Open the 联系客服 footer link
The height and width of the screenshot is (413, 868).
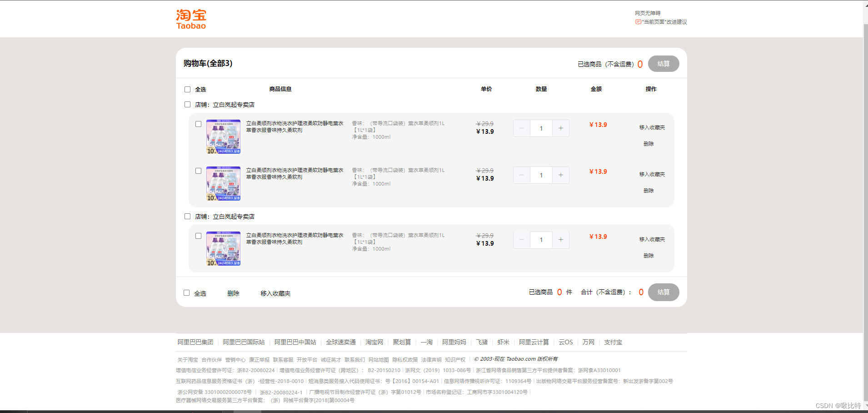point(283,360)
